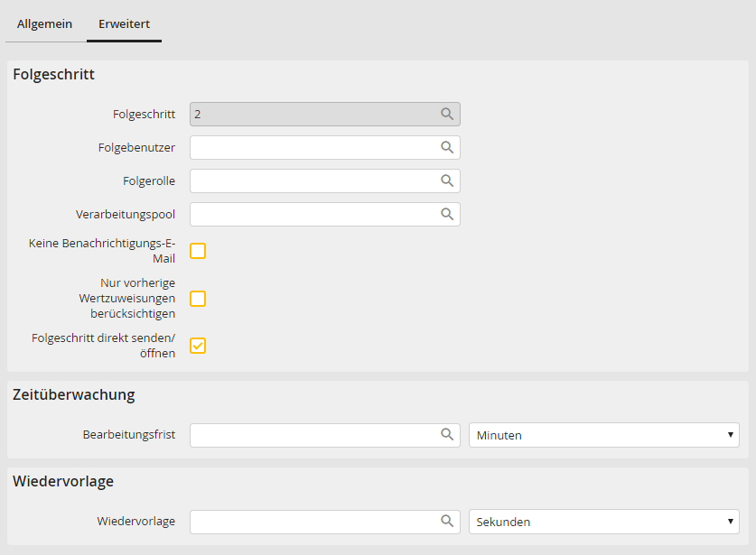Image resolution: width=756 pixels, height=555 pixels.
Task: Focus the Wiedervorlage input field
Action: pos(313,522)
